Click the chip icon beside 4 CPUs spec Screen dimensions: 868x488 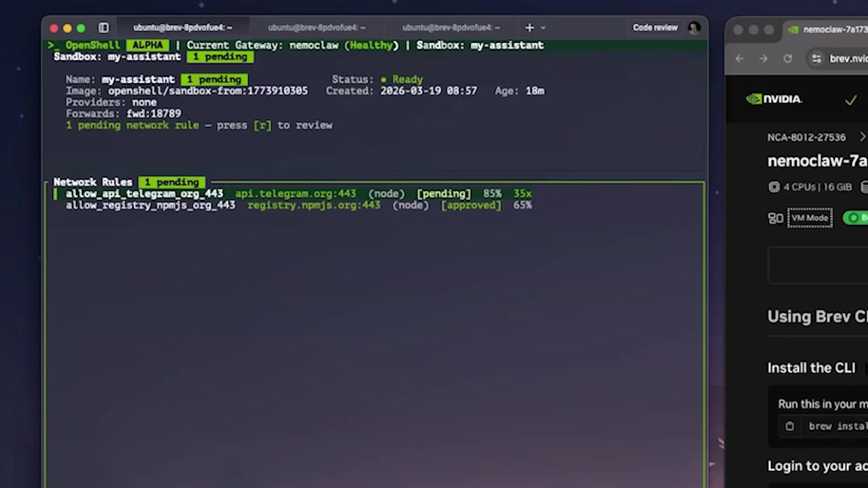click(x=774, y=187)
